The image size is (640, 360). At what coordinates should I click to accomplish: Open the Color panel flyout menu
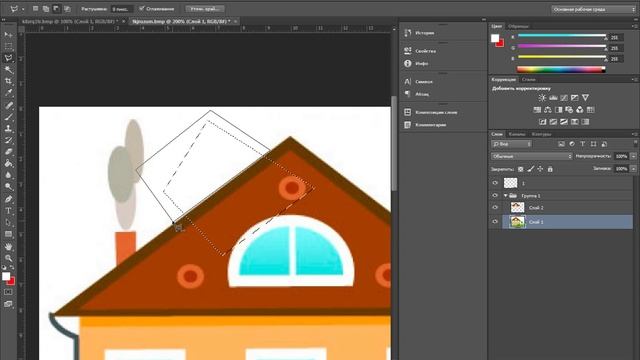coord(634,26)
